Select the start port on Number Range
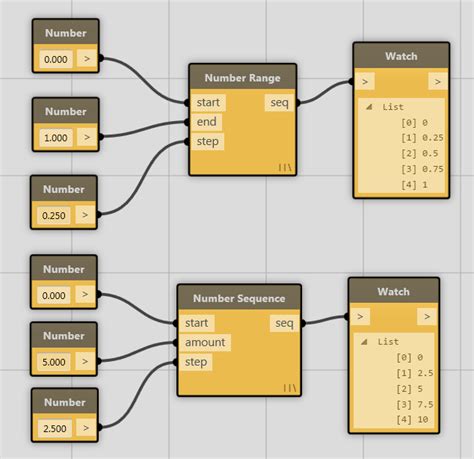Screen dimensions: 474x459 tap(208, 103)
